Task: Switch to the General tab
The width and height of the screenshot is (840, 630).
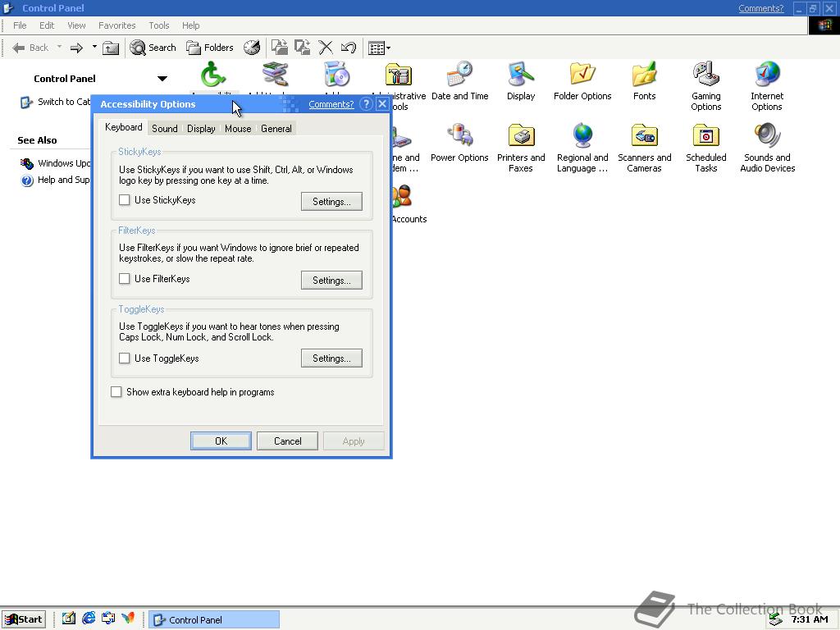Action: coord(276,129)
